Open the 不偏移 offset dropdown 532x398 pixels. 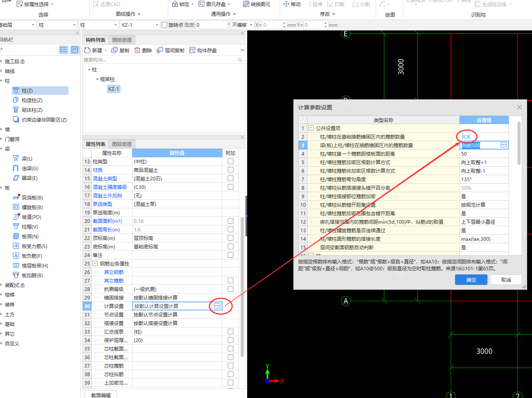pos(251,25)
